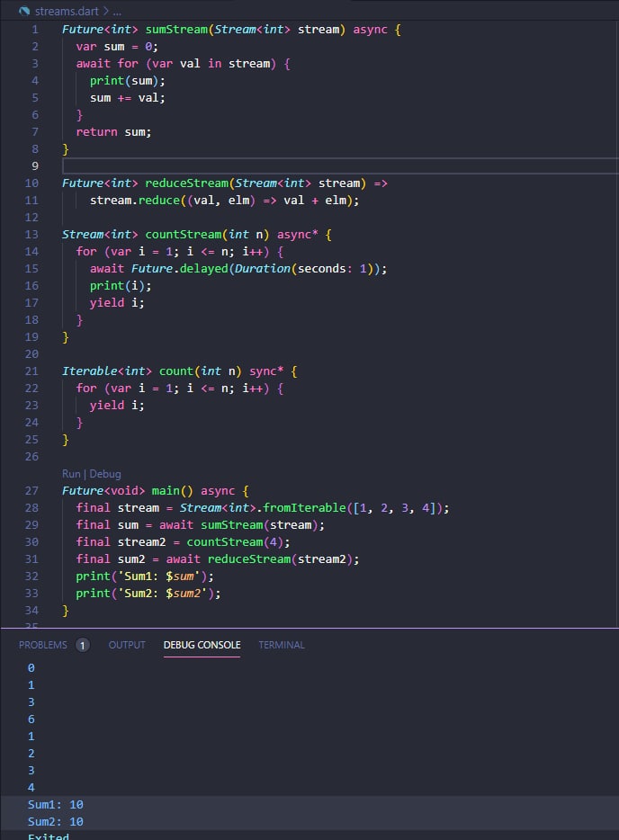This screenshot has height=840, width=619.
Task: Click the print 'Sum2: $sum2' statement on line 33
Action: 148,594
